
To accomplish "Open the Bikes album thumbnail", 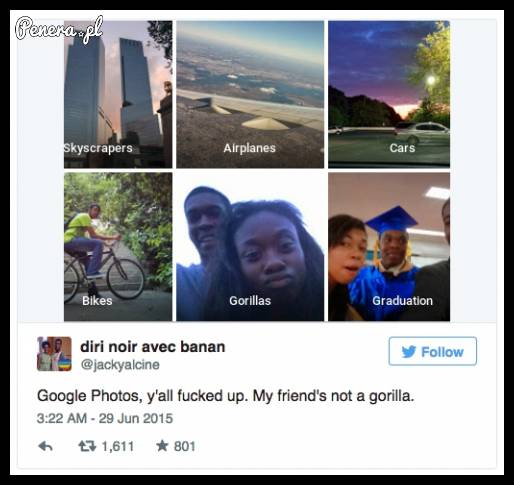I will pyautogui.click(x=118, y=247).
